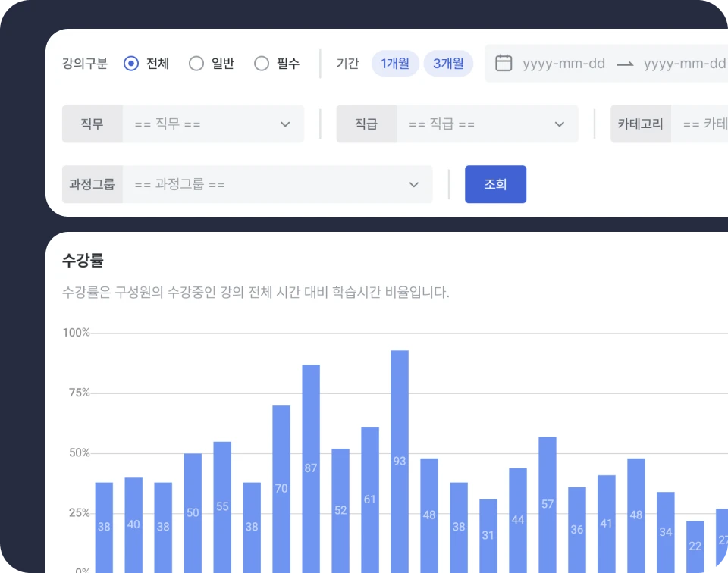Click the chart bar labeled 70

[281, 489]
